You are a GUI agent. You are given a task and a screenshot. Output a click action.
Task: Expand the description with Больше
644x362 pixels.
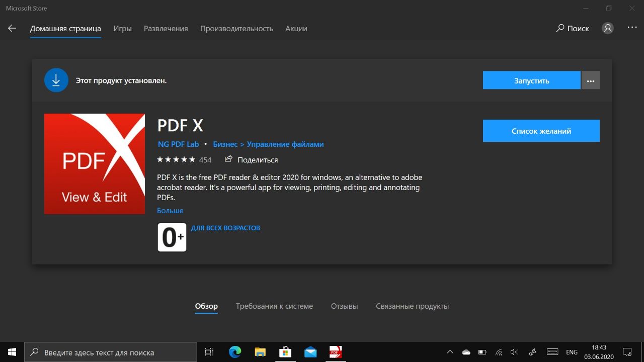click(x=170, y=211)
